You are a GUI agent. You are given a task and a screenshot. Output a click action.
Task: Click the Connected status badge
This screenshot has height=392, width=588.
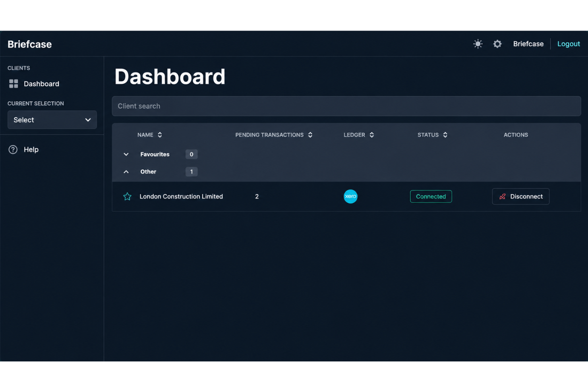pos(431,197)
